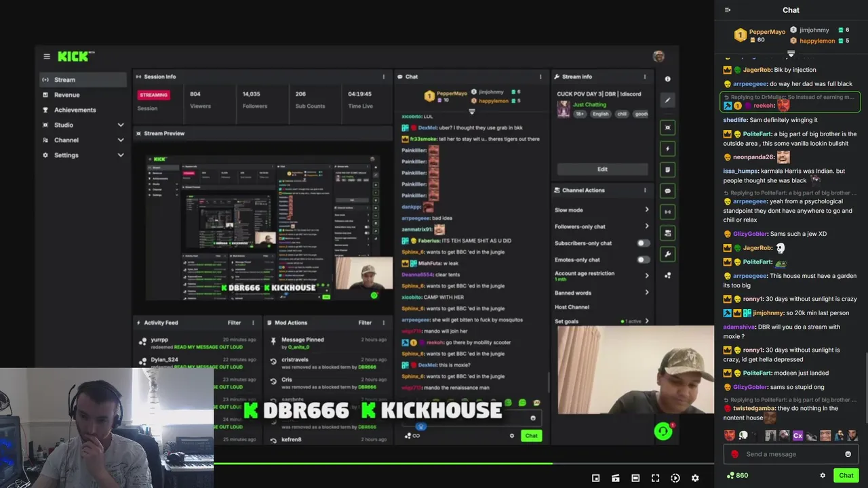Click the lightning bolt activity icon in toolbar
The height and width of the screenshot is (488, 868).
click(667, 148)
